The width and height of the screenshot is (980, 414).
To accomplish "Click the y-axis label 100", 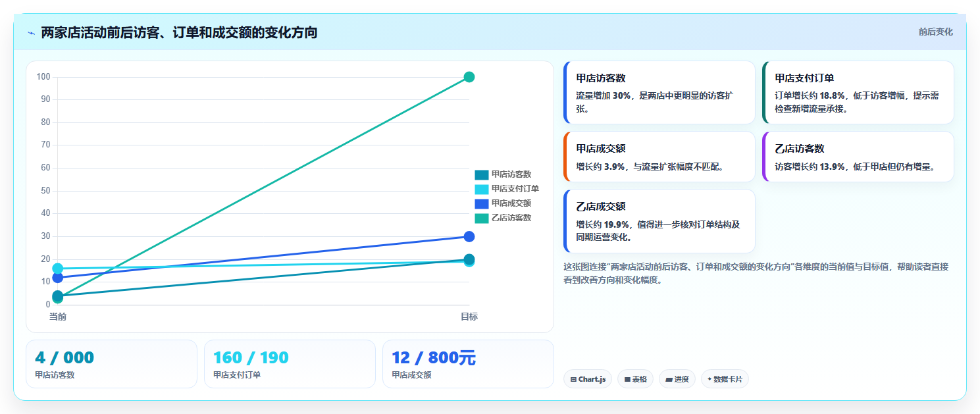I will [x=43, y=77].
